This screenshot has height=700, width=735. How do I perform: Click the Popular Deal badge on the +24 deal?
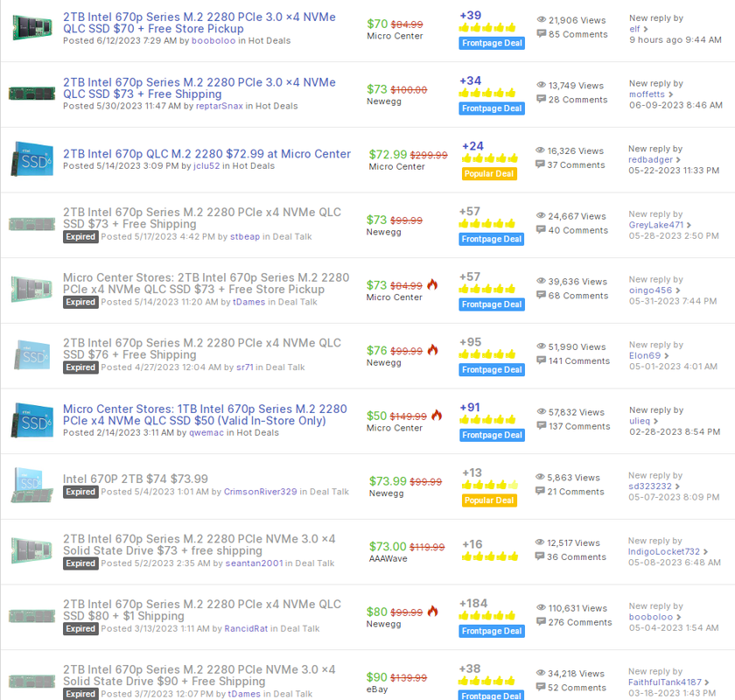[489, 174]
